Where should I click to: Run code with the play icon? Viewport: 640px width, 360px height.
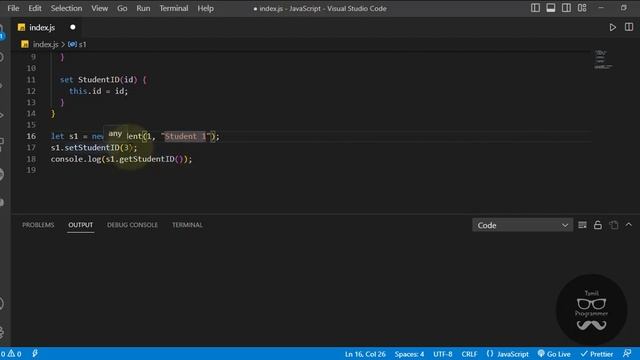click(x=612, y=27)
